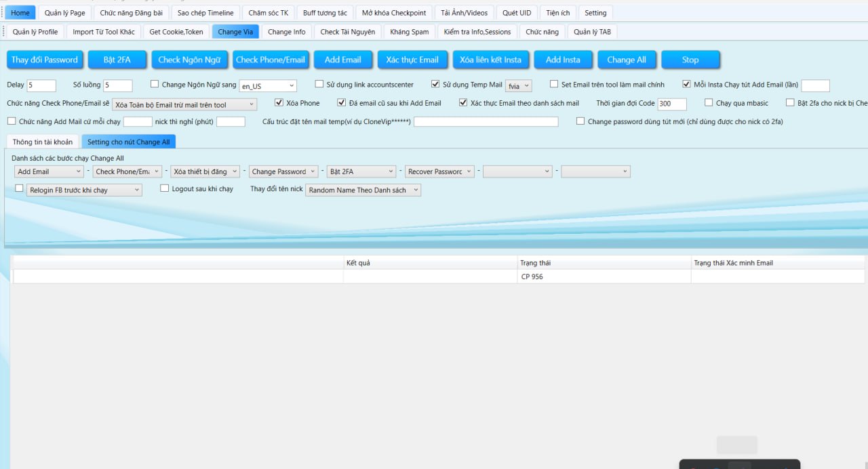Expand the Xóa Toàn bộ Email dropdown
The height and width of the screenshot is (469, 868).
184,105
